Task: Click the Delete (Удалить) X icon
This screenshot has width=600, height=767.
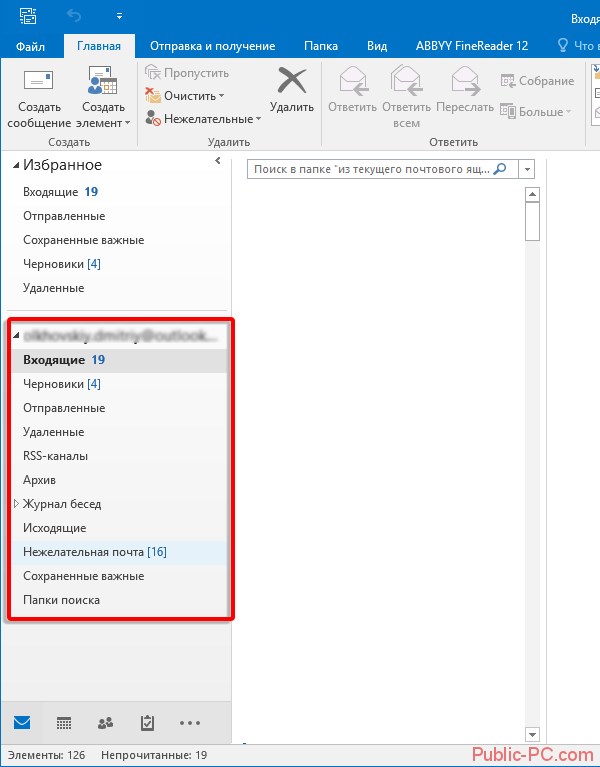Action: point(292,80)
